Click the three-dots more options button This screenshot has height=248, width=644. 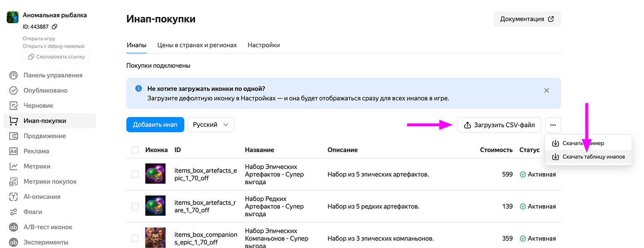click(553, 125)
